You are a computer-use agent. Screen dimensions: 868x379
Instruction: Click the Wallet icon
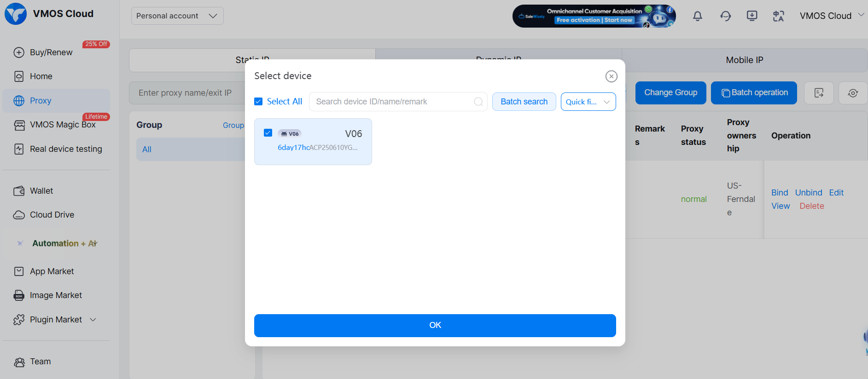point(19,191)
